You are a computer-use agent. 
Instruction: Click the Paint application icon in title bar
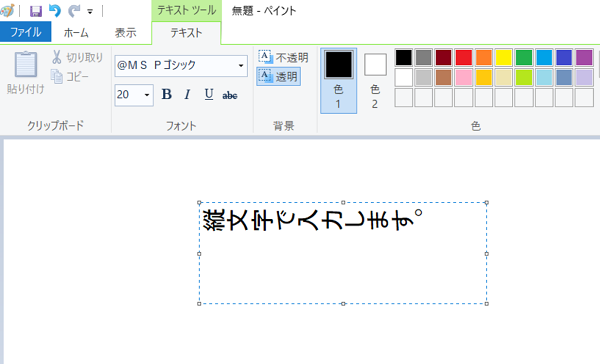pyautogui.click(x=7, y=11)
